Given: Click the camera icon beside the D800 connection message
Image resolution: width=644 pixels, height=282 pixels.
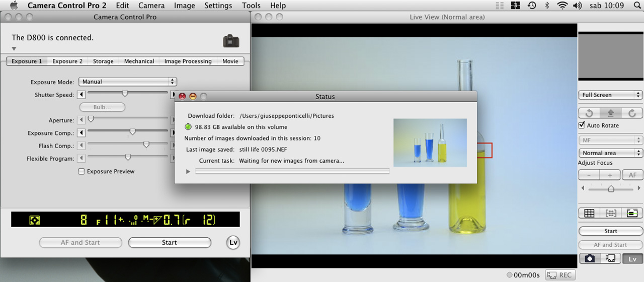Looking at the screenshot, I should point(231,41).
